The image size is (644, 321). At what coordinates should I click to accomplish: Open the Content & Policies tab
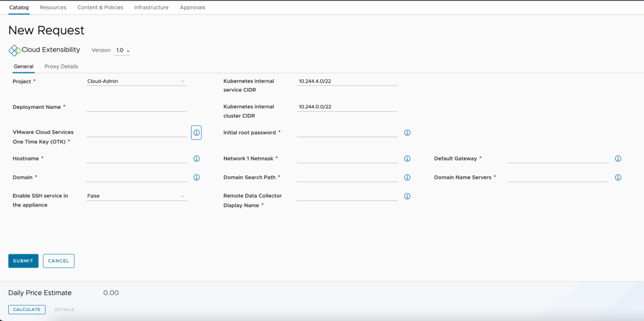100,8
